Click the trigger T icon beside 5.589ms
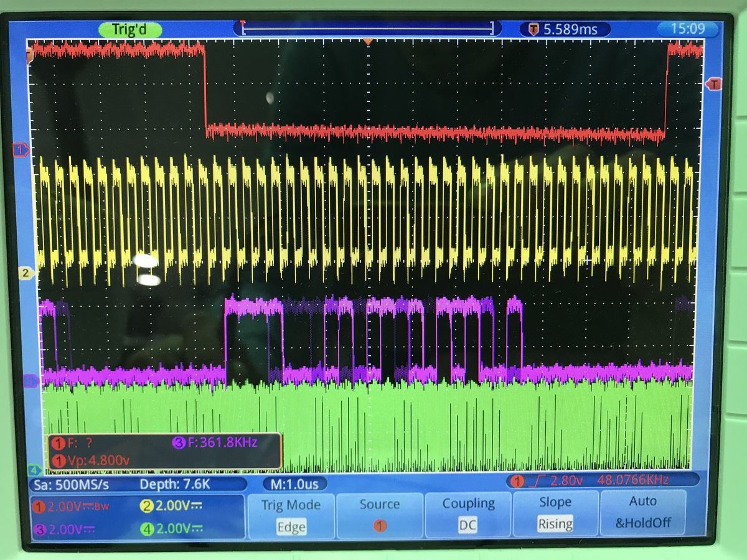747x560 pixels. pyautogui.click(x=533, y=29)
